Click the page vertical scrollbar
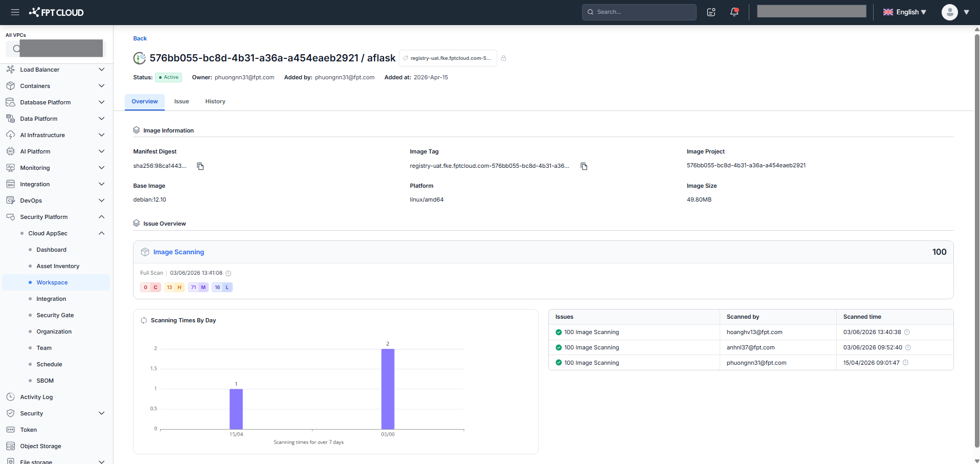The width and height of the screenshot is (980, 464). pos(977,240)
